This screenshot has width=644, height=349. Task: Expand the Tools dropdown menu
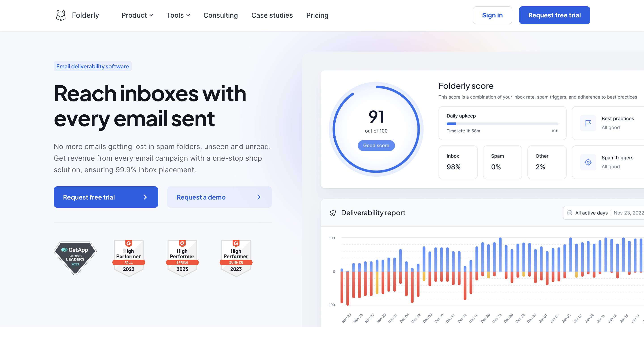(178, 15)
